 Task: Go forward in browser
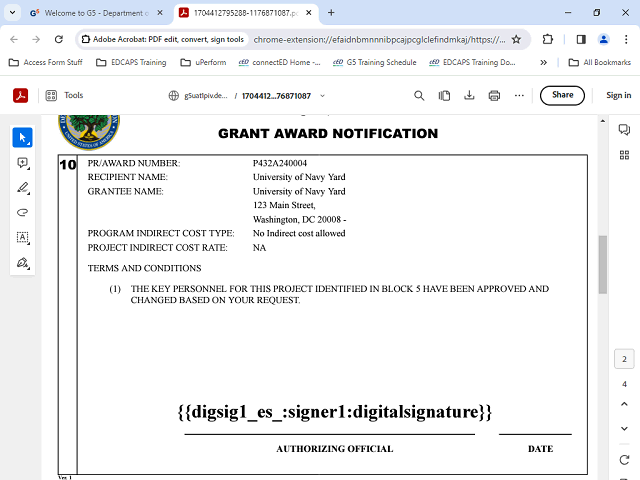(36, 39)
